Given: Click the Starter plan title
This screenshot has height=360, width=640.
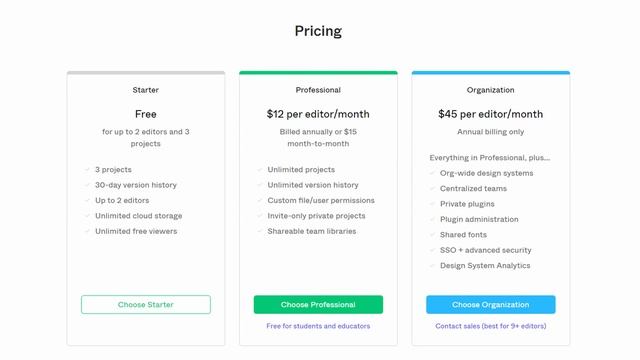Looking at the screenshot, I should [146, 90].
